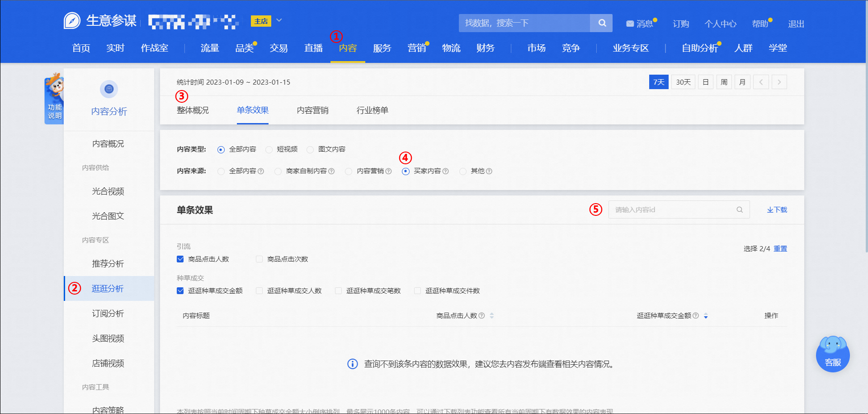Screen dimensions: 868x414
Task: Select 内容营销 source radio
Action: 348,171
